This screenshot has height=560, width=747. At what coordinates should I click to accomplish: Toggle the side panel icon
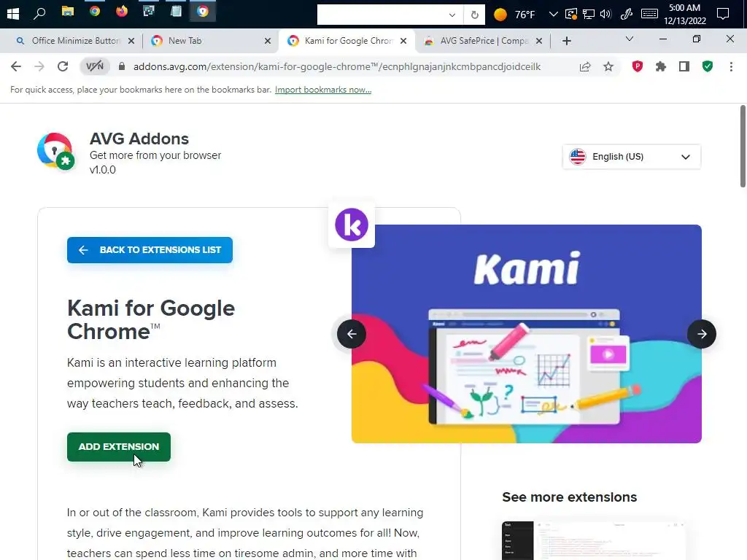tap(684, 66)
